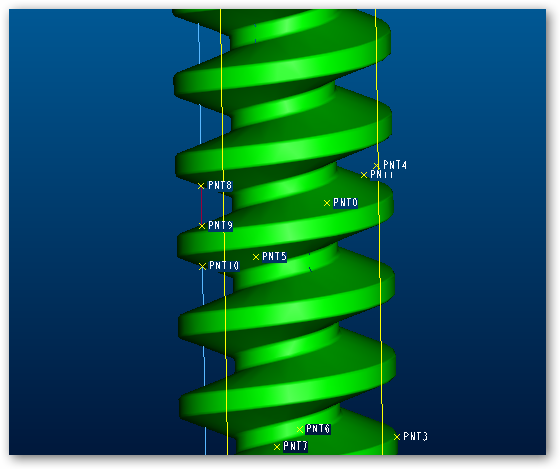Screen dimensions: 560x469
Task: Click the PNT0 text label
Action: (345, 203)
